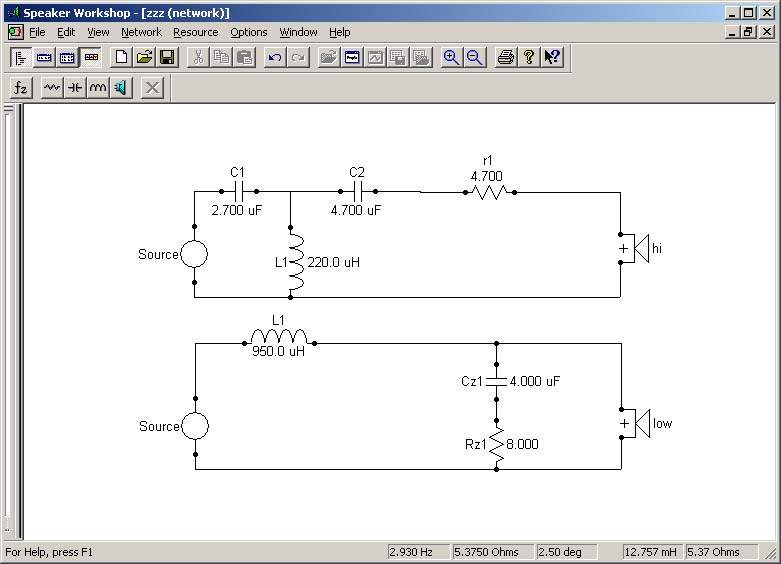781x564 pixels.
Task: Toggle the project tree view button
Action: click(x=20, y=57)
